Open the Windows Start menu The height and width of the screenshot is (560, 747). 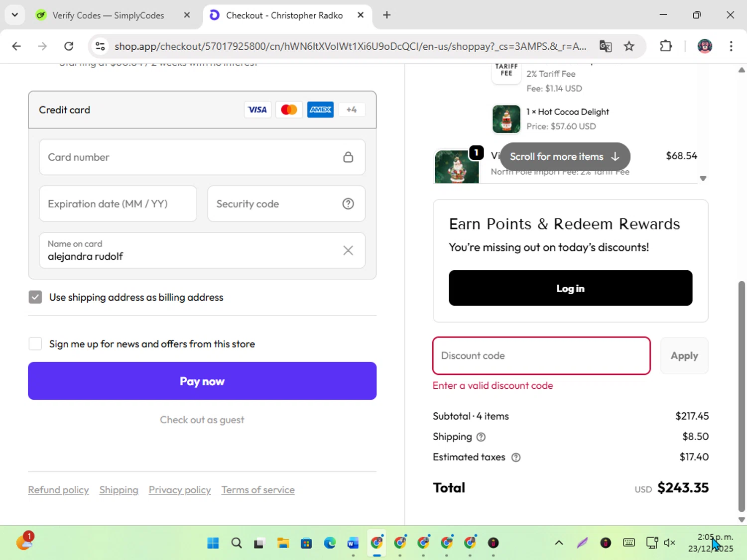click(213, 543)
